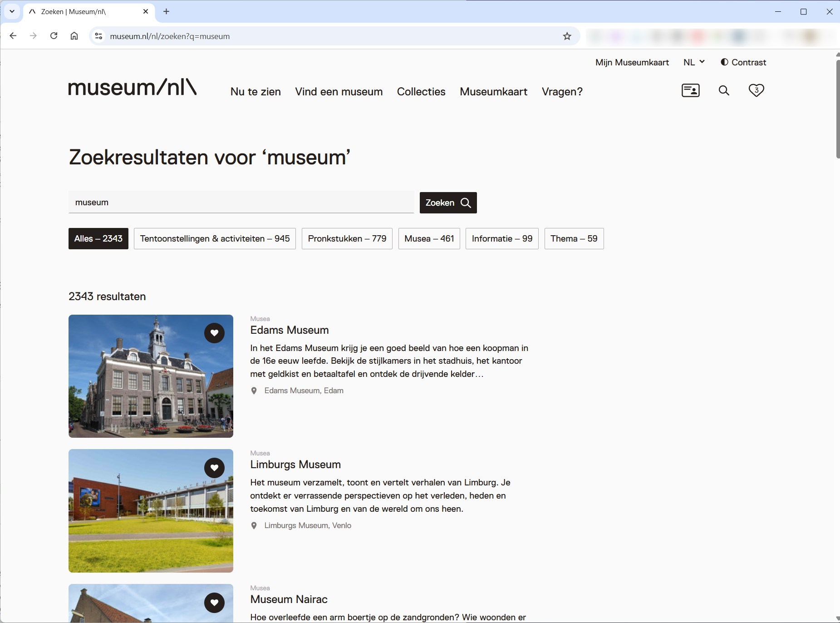Screen dimensions: 840x623
Task: Click the Limburgs Museum description text
Action: pos(380,495)
